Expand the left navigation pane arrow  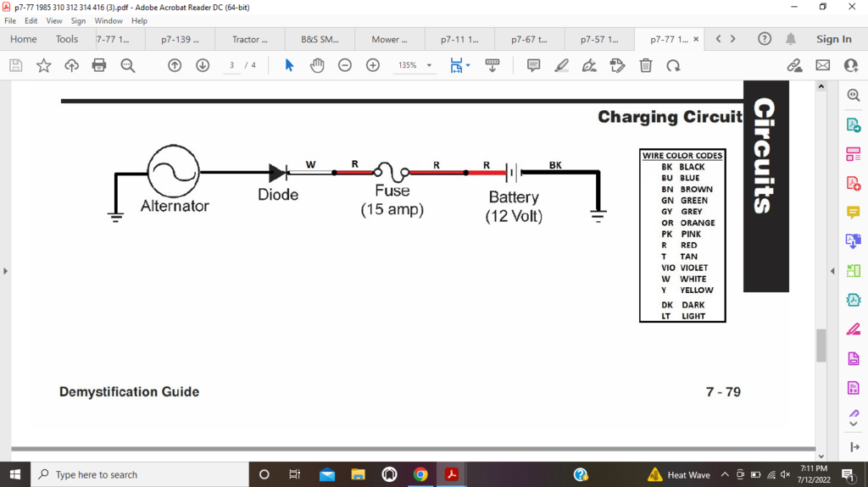tap(6, 271)
